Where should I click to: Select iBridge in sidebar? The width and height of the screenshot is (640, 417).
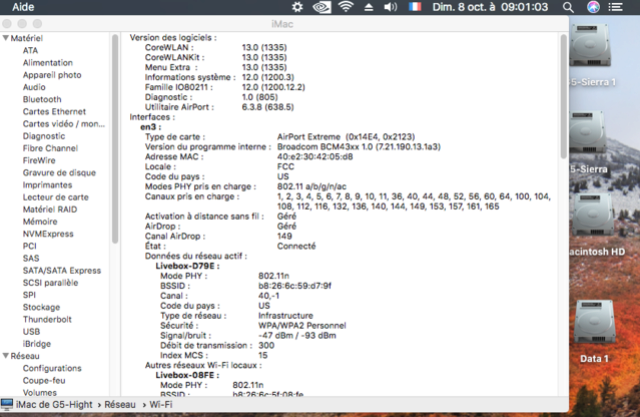pos(37,344)
